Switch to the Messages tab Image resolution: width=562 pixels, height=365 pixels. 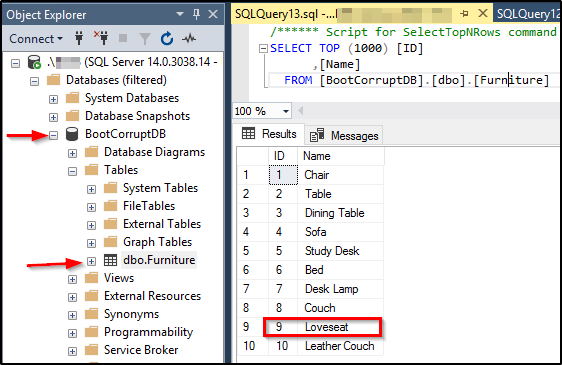(x=344, y=136)
